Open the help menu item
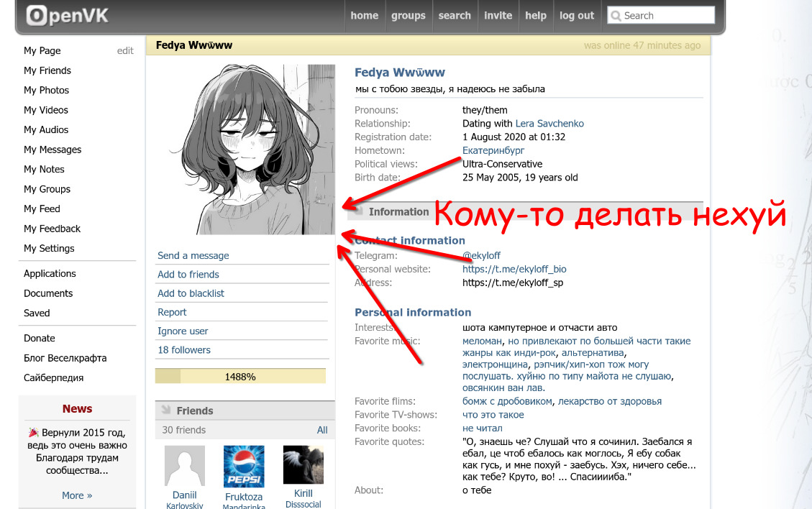The width and height of the screenshot is (812, 509). pyautogui.click(x=536, y=16)
